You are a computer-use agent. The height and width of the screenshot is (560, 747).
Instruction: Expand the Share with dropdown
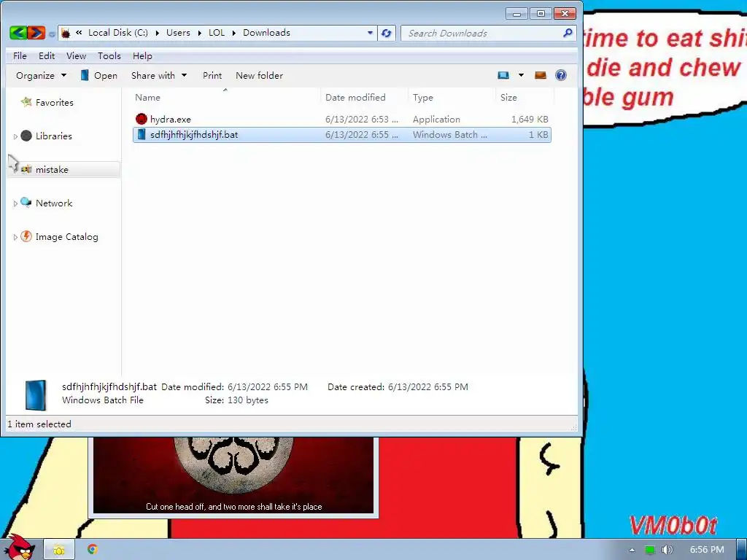[158, 76]
